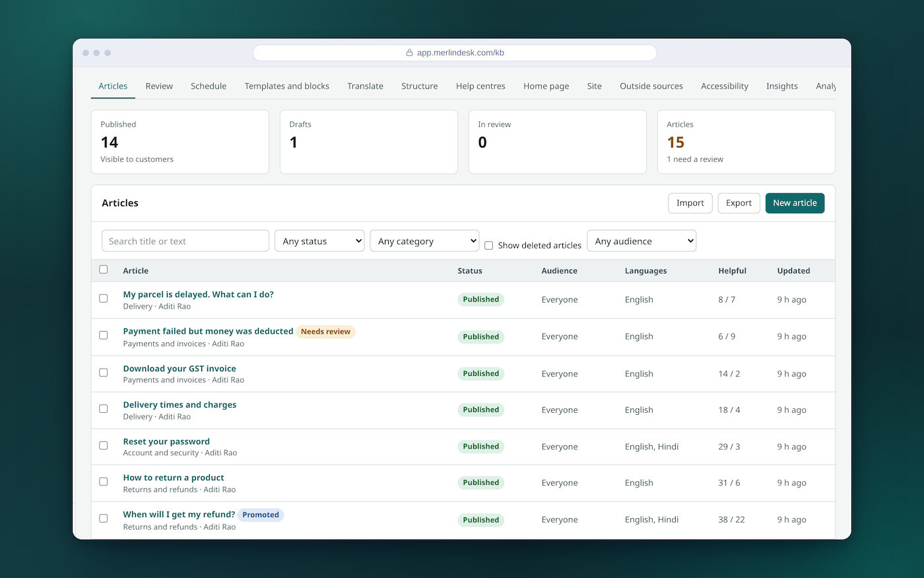Check the 'Delivery times and charges' row checkbox
This screenshot has height=578, width=924.
(x=104, y=409)
